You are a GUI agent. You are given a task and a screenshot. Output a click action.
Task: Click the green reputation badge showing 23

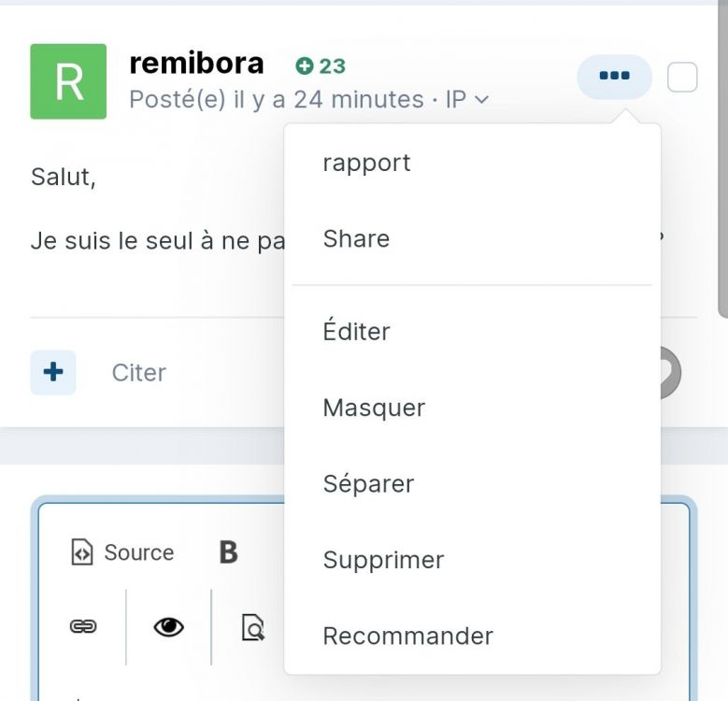point(321,66)
